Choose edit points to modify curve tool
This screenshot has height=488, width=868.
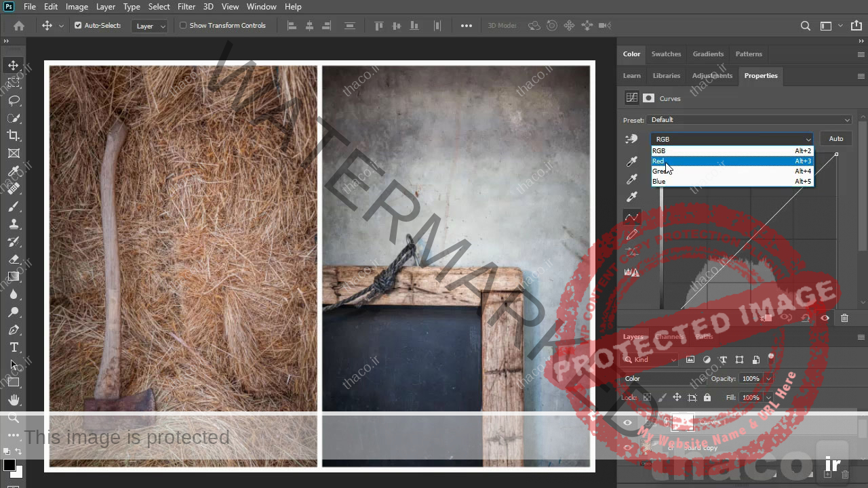631,217
